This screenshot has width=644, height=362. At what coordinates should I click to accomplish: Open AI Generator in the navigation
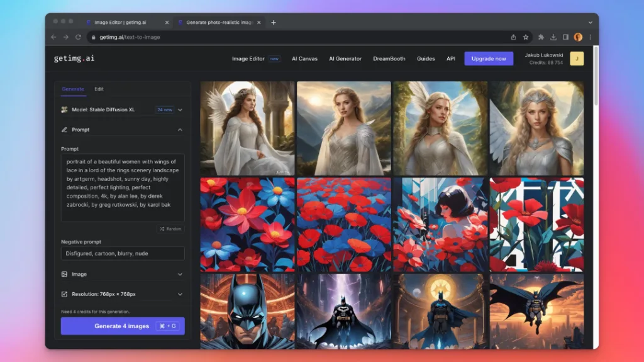point(345,58)
